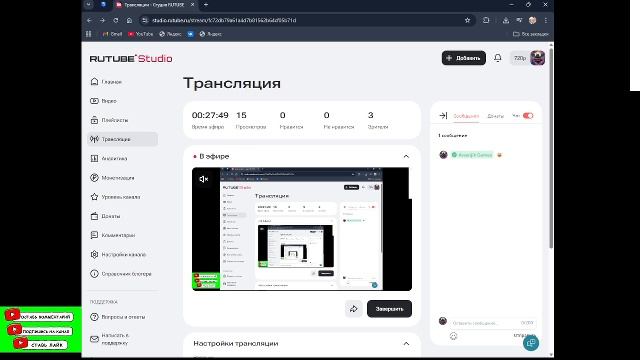Click the browser forward arrow

tap(102, 20)
